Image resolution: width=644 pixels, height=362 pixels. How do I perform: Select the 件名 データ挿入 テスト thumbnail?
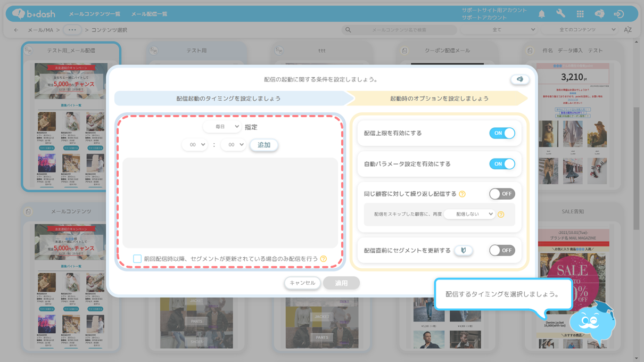[572, 124]
